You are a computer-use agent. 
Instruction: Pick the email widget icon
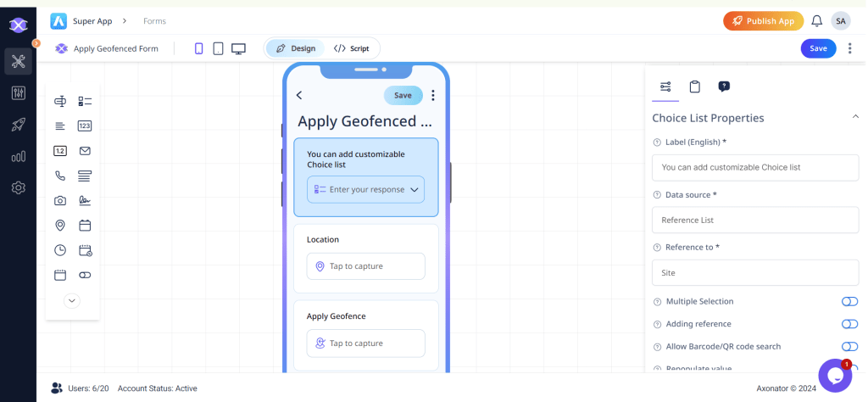85,151
